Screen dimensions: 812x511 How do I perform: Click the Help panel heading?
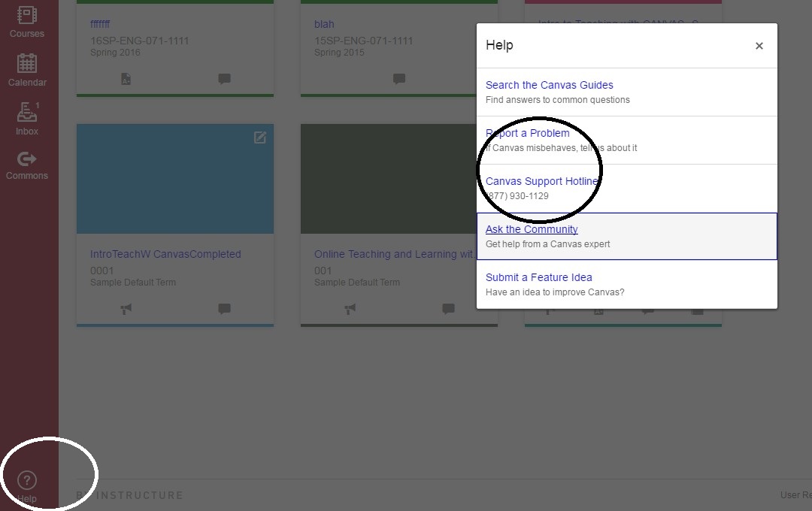(x=499, y=45)
